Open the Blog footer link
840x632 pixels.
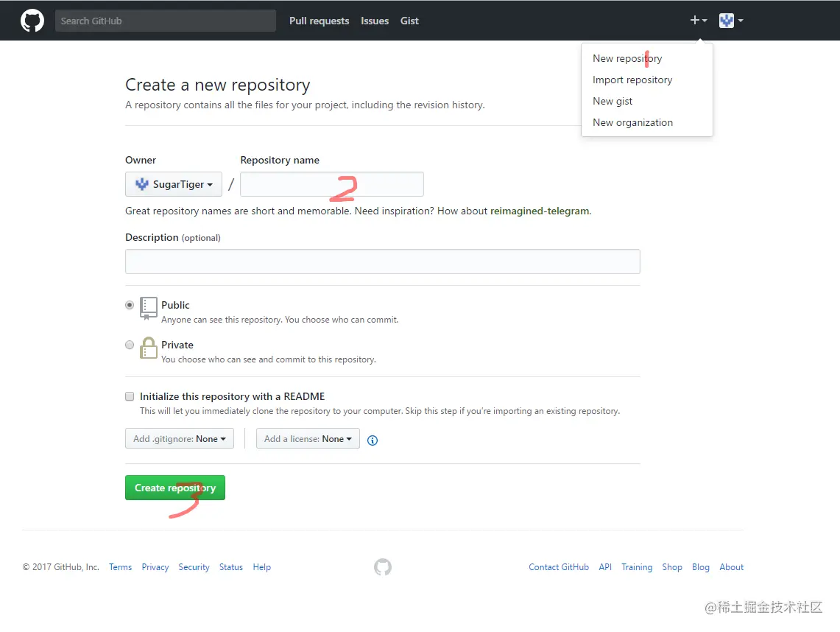(x=701, y=567)
